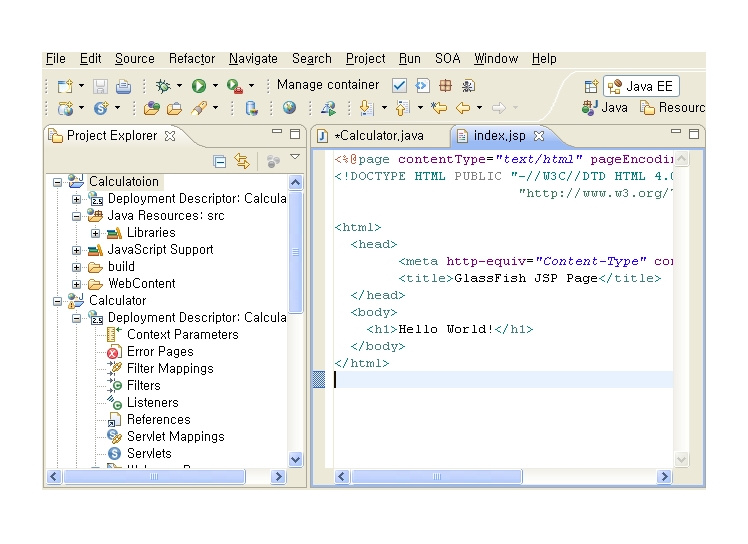
Task: Select the Servlet Mappings tree item
Action: coord(175,437)
